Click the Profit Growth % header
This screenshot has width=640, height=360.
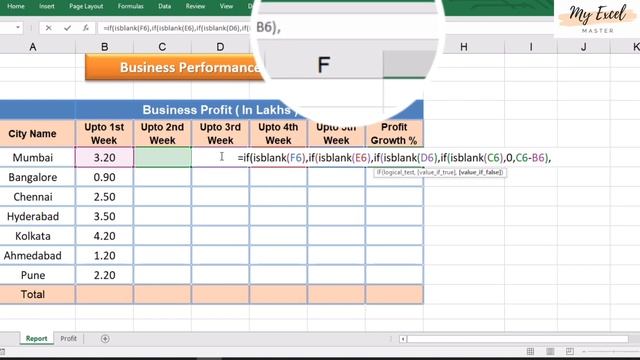point(394,133)
